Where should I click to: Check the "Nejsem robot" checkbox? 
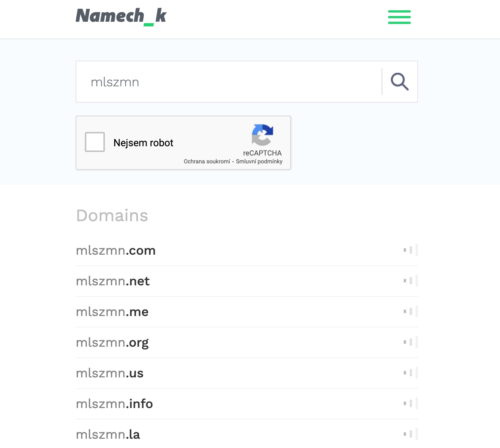(x=95, y=142)
